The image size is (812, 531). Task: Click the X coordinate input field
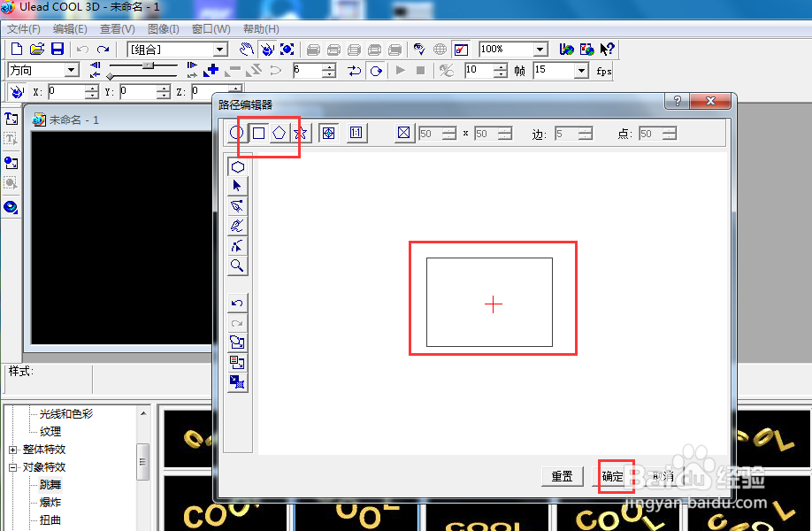[x=65, y=92]
